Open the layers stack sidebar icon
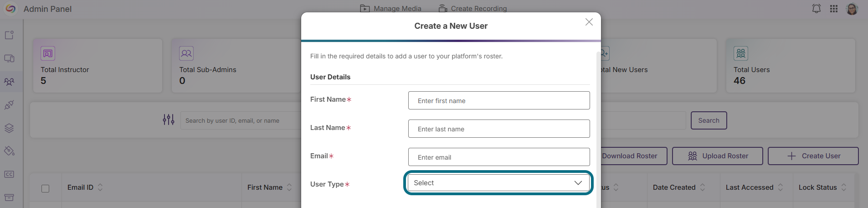868x208 pixels. 9,128
